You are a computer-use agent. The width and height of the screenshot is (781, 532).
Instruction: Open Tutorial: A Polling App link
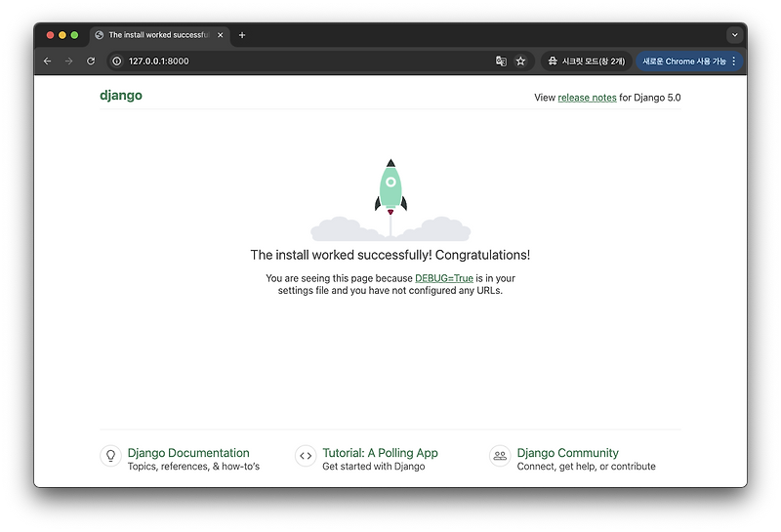380,453
